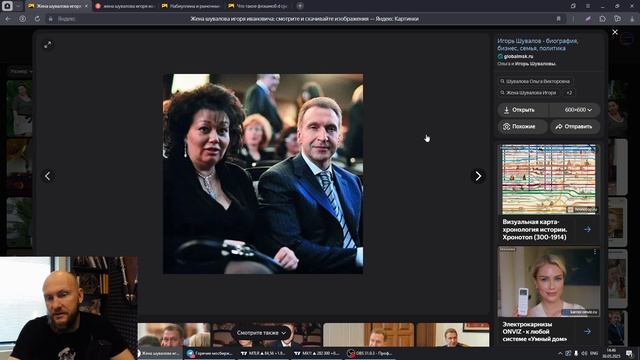Open the ONVIZ ad options menu
This screenshot has height=360, width=640.
[594, 252]
